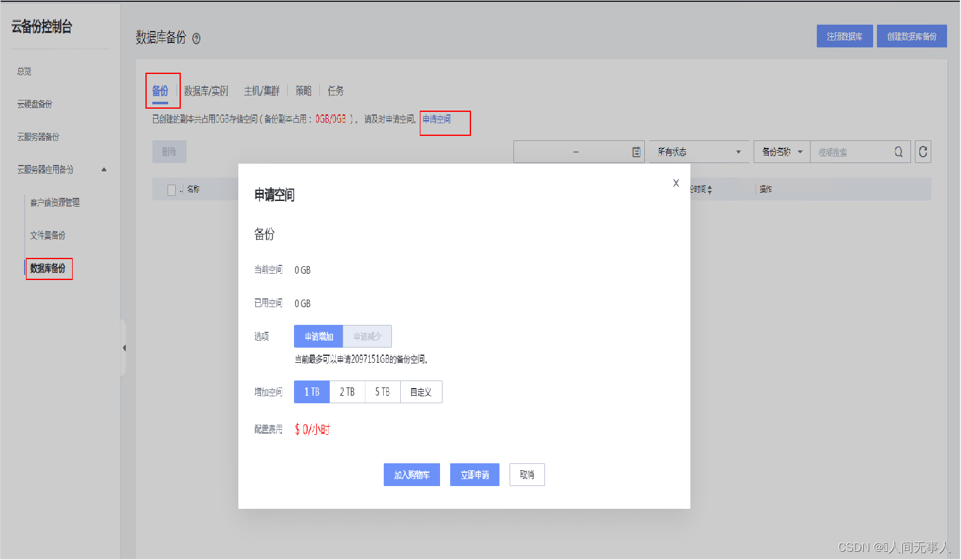Viewport: 961px width, 560px height.
Task: Open 云硬盘备份 in the sidebar
Action: coord(35,104)
